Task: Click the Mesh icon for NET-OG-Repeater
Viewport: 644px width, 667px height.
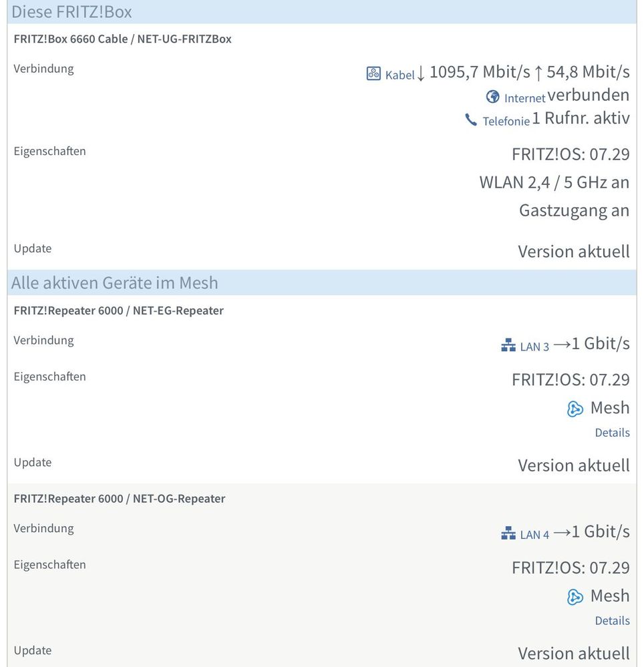Action: pos(575,597)
